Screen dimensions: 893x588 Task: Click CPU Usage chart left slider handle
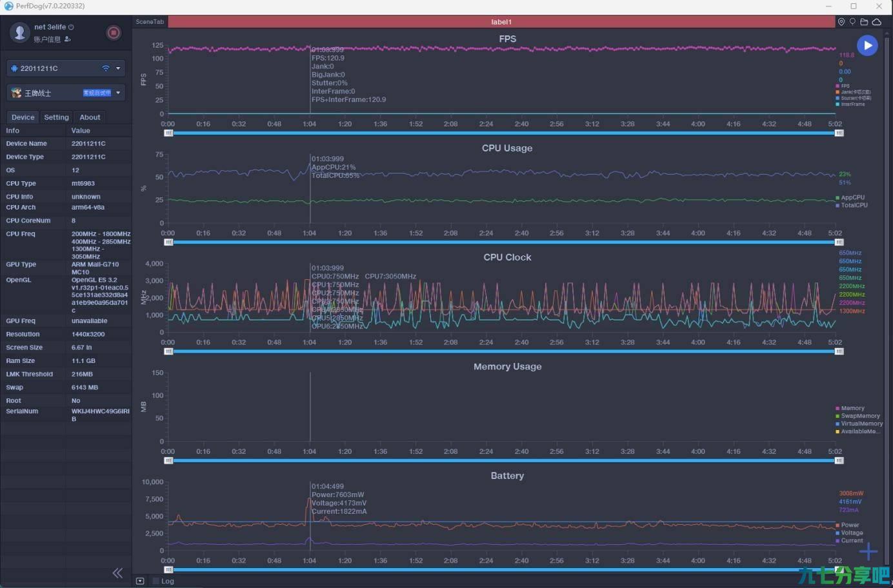coord(168,242)
